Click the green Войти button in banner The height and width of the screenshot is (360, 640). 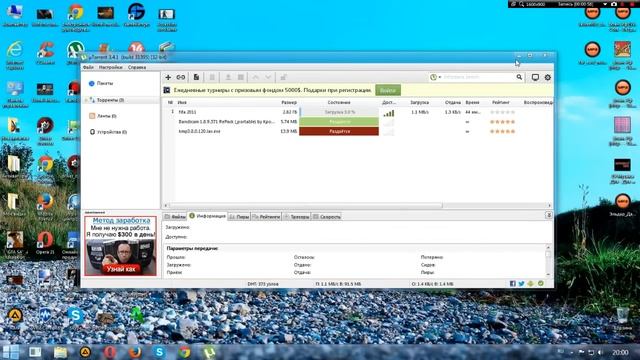pos(388,90)
